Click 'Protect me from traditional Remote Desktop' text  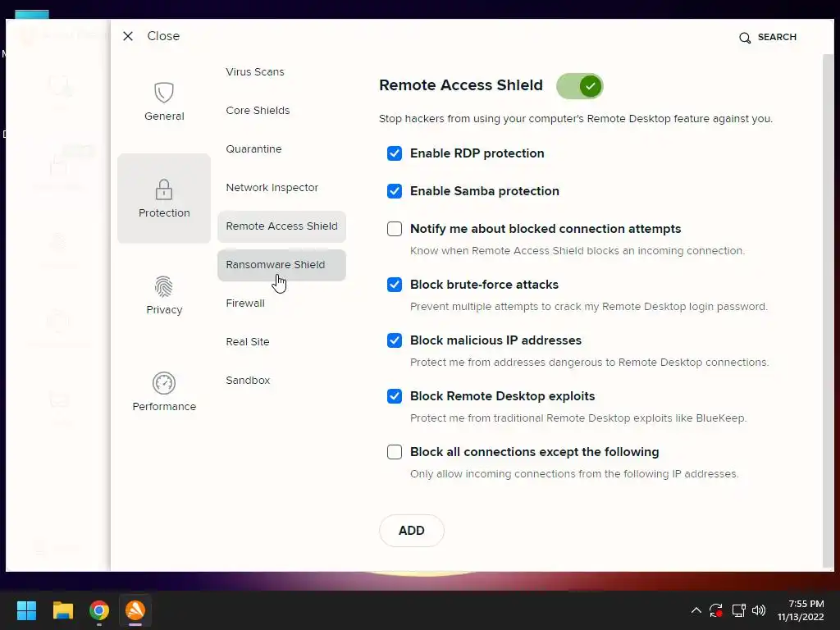coord(578,418)
